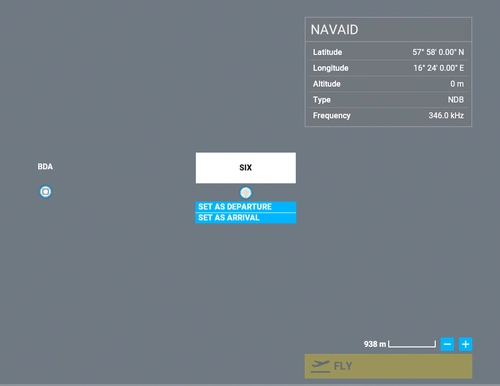500x386 pixels.
Task: Click the Altitude value 0 m
Action: click(457, 84)
